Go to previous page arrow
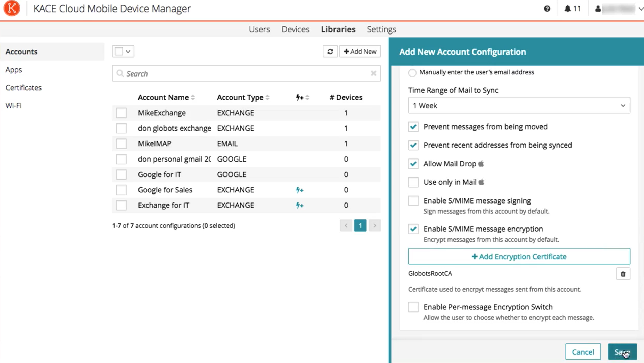Viewport: 644px width, 363px height. tap(346, 226)
